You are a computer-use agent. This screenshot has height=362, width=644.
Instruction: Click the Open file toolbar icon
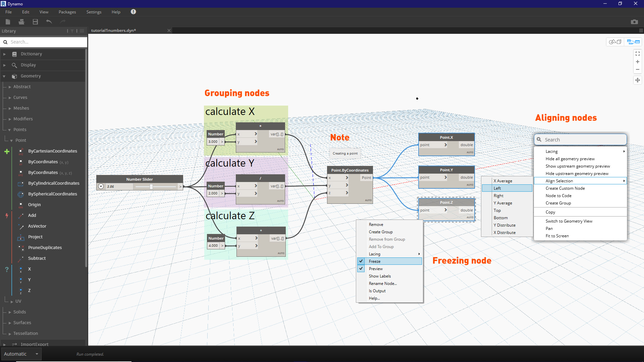(x=21, y=22)
